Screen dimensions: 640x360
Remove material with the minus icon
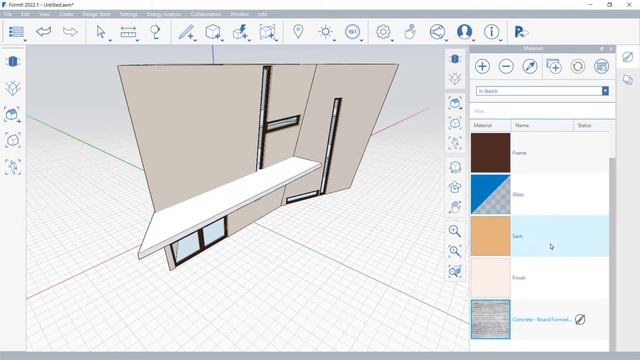(506, 66)
